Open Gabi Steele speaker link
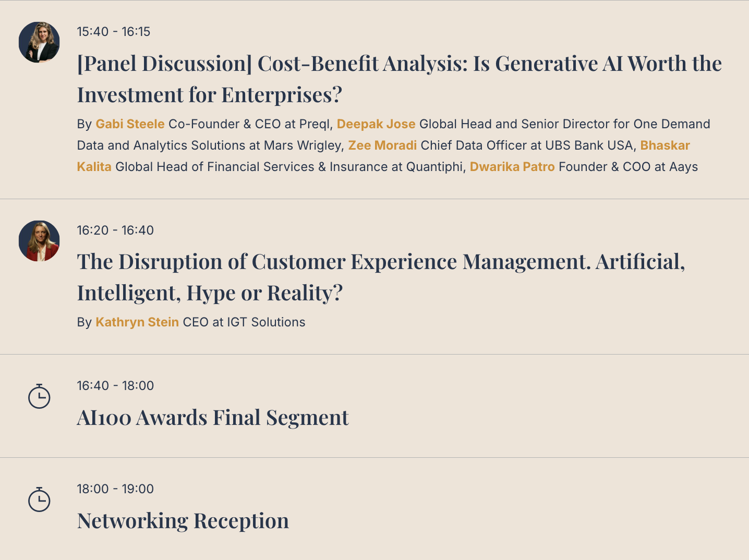 coord(130,124)
